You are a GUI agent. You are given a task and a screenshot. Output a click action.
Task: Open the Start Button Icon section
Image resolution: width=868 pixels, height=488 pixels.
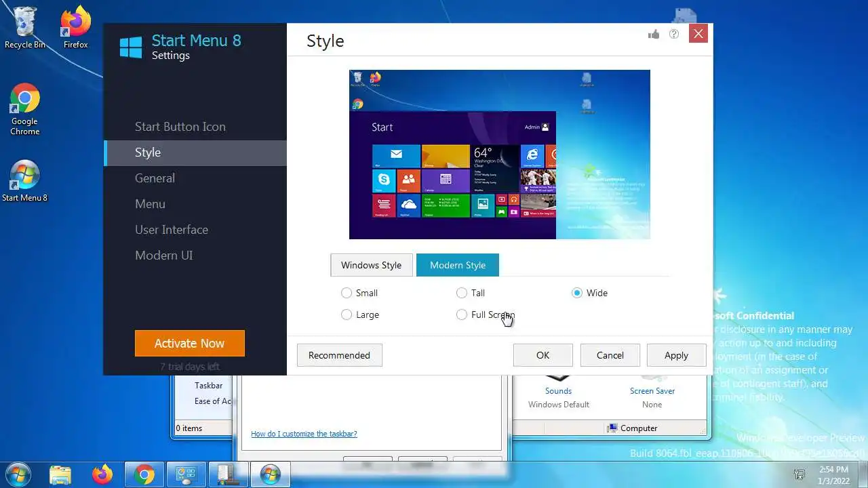tap(180, 127)
